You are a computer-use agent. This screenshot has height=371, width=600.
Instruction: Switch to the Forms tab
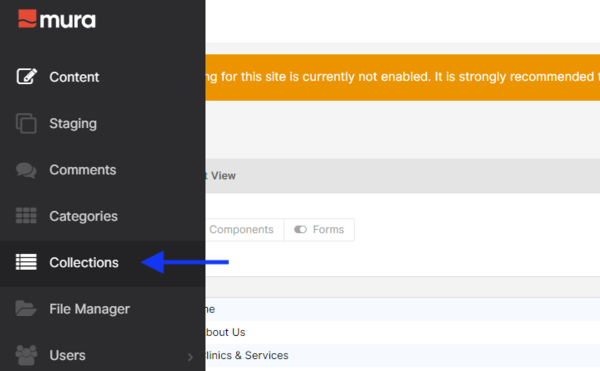[x=319, y=229]
